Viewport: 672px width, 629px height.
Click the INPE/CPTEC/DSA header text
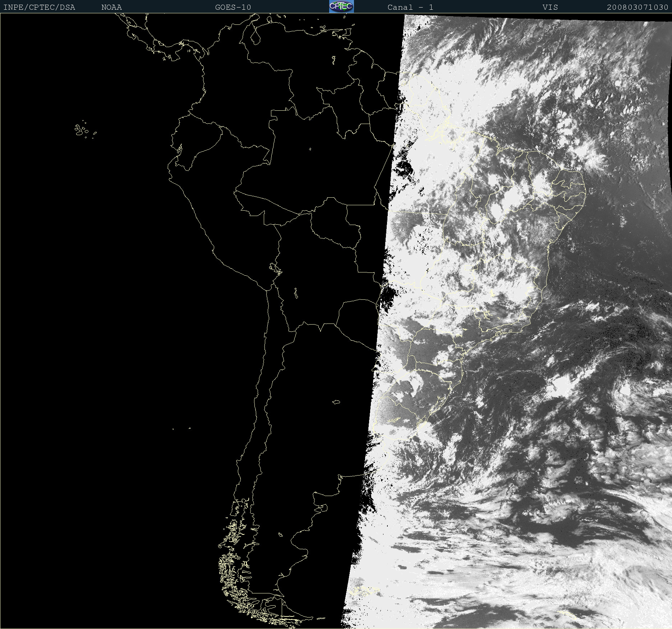(x=39, y=7)
